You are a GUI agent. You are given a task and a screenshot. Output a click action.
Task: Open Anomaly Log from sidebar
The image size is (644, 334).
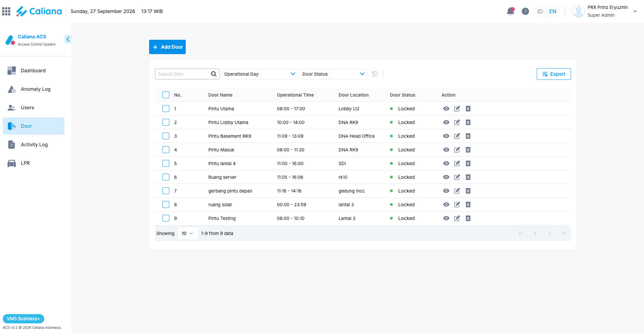click(34, 89)
